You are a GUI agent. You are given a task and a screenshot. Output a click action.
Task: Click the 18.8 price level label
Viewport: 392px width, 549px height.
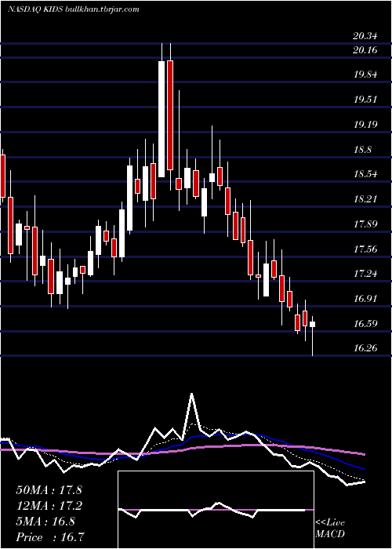(362, 150)
